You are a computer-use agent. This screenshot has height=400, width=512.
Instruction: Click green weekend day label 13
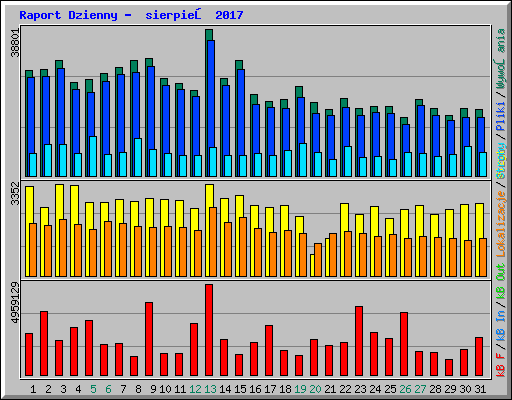210,389
